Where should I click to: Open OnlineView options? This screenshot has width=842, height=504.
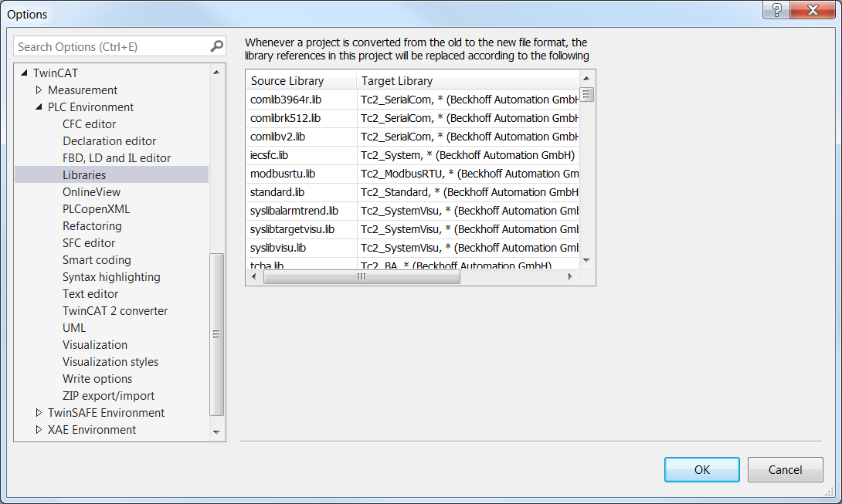click(x=91, y=192)
